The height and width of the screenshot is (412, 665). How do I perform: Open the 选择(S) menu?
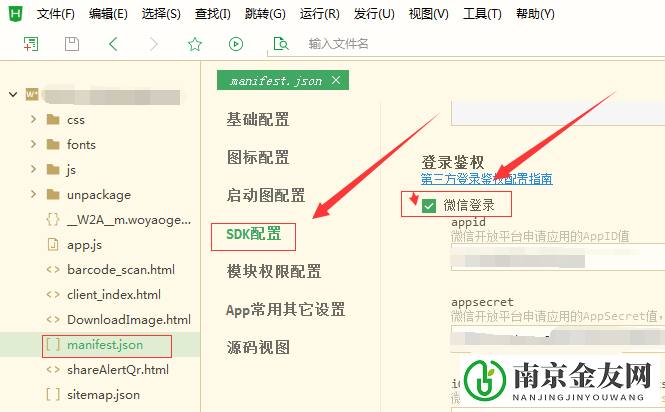click(x=161, y=14)
